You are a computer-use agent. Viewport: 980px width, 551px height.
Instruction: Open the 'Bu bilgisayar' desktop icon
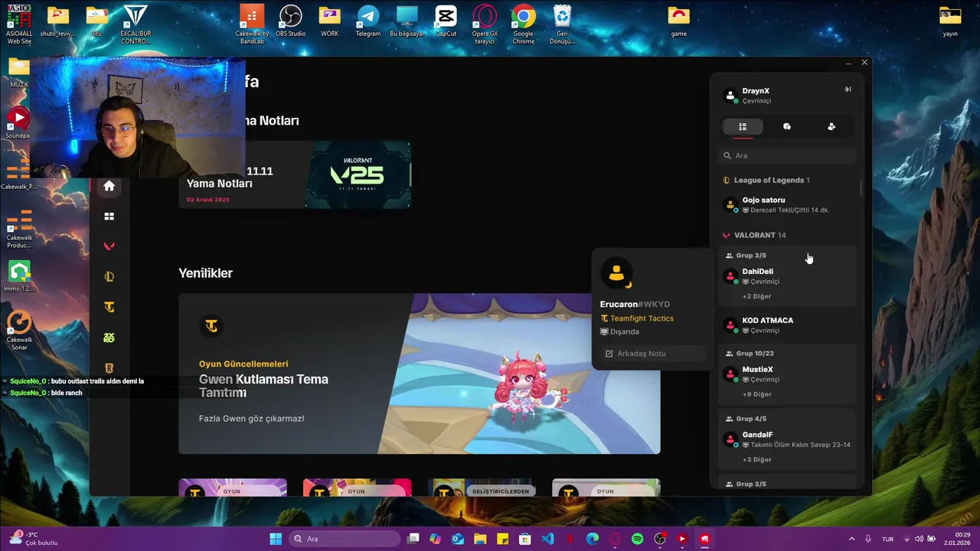[x=407, y=21]
